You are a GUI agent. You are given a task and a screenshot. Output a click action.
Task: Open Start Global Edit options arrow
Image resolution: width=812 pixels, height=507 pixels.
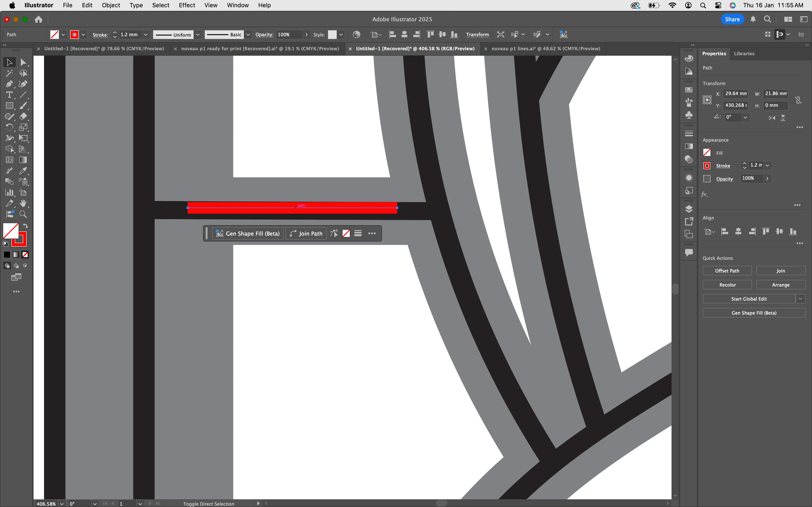801,299
